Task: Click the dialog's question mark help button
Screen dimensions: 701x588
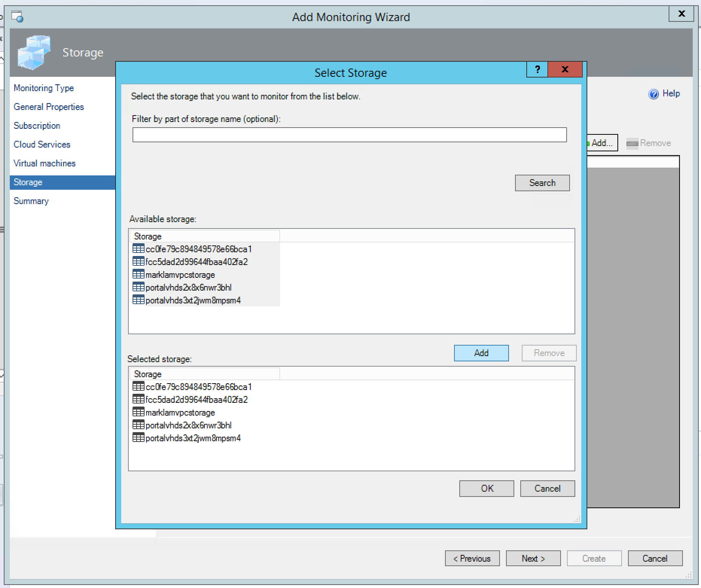Action: [x=537, y=69]
